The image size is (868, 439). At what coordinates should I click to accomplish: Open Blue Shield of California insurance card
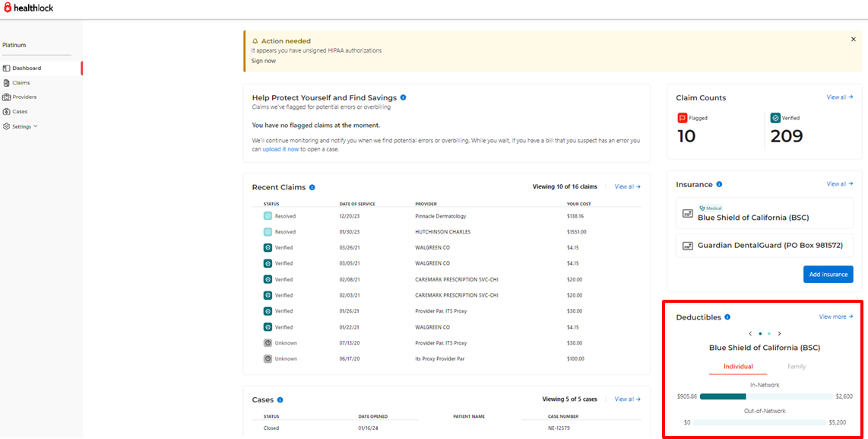pyautogui.click(x=765, y=213)
